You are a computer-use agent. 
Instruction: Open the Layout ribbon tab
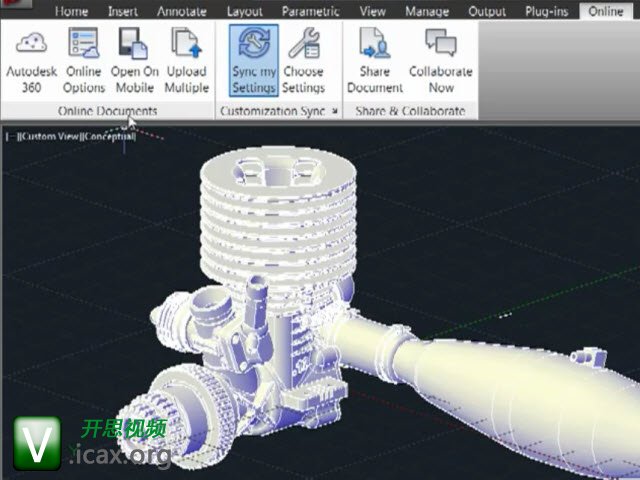click(244, 11)
